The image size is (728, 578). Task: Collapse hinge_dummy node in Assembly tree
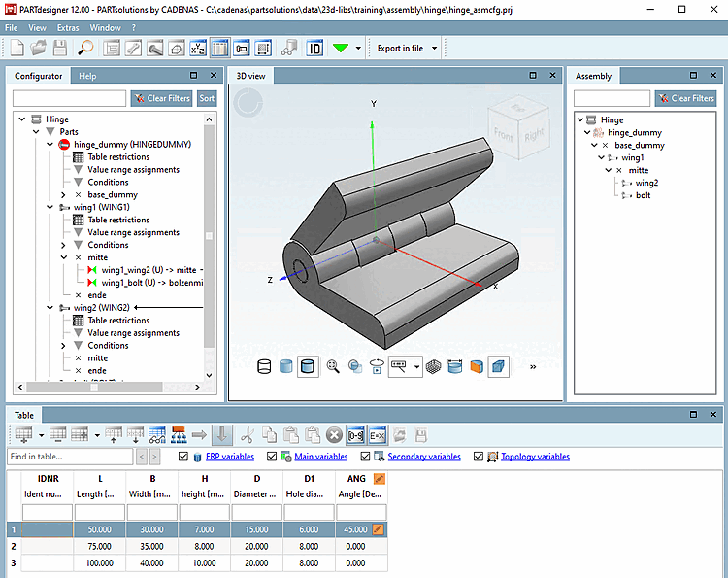(587, 132)
